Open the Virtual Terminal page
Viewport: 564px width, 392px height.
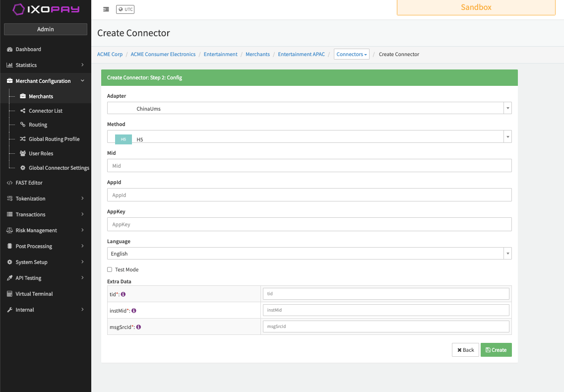34,294
